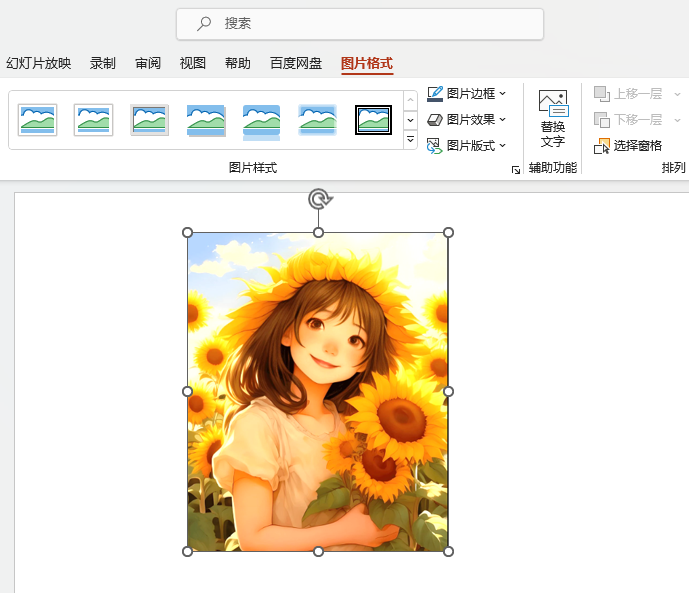Screen dimensions: 689x593
Task: Apply the seventh double black frame style
Action: 374,120
